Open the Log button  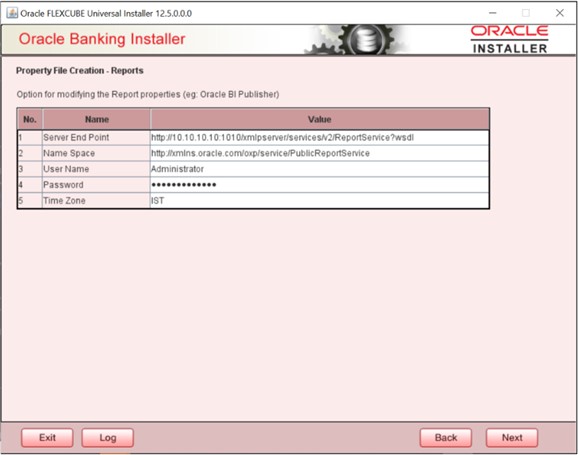(108, 437)
